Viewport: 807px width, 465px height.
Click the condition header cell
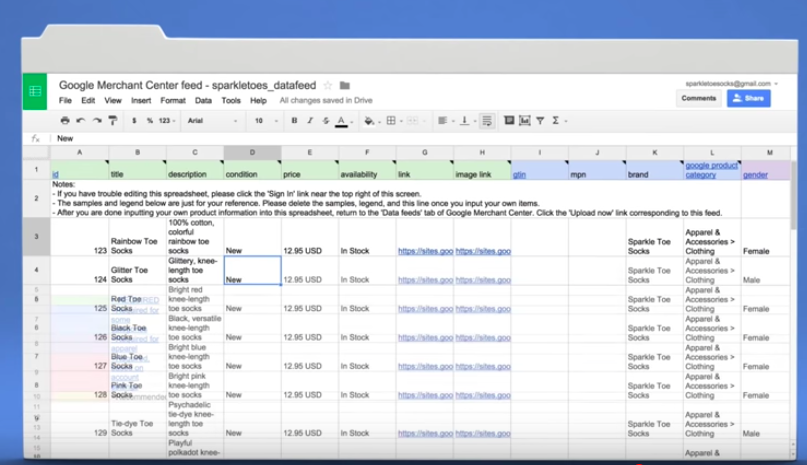252,169
